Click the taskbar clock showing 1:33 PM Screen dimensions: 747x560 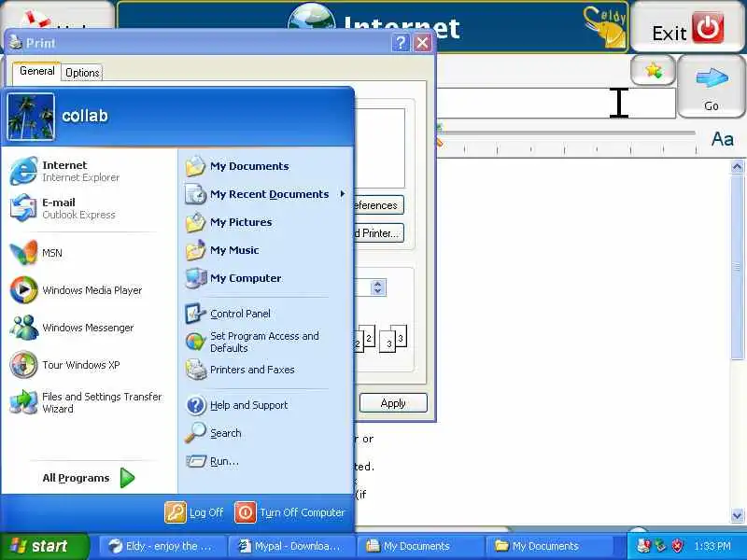click(x=712, y=546)
